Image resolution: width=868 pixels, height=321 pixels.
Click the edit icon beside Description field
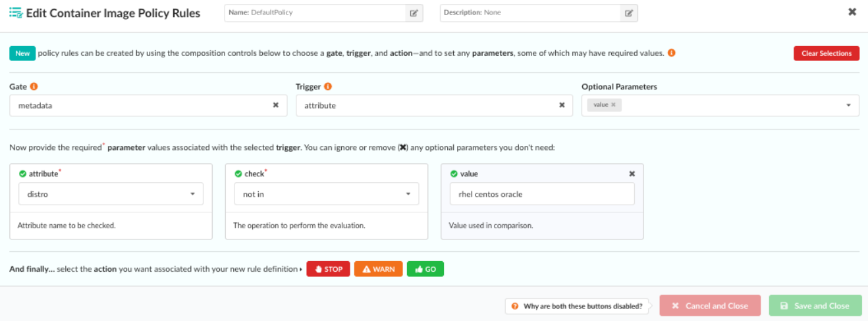click(629, 13)
